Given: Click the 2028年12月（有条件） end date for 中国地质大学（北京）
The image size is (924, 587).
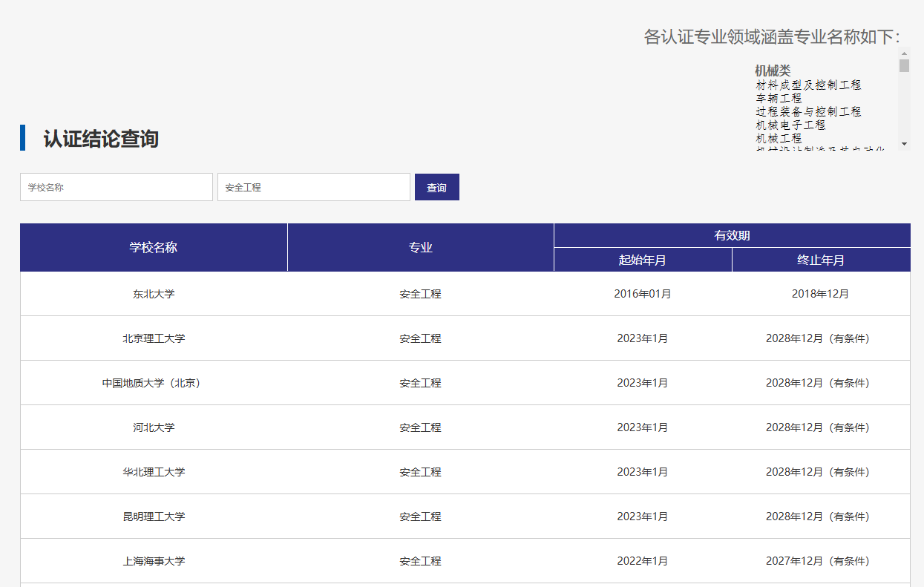Looking at the screenshot, I should [x=821, y=383].
